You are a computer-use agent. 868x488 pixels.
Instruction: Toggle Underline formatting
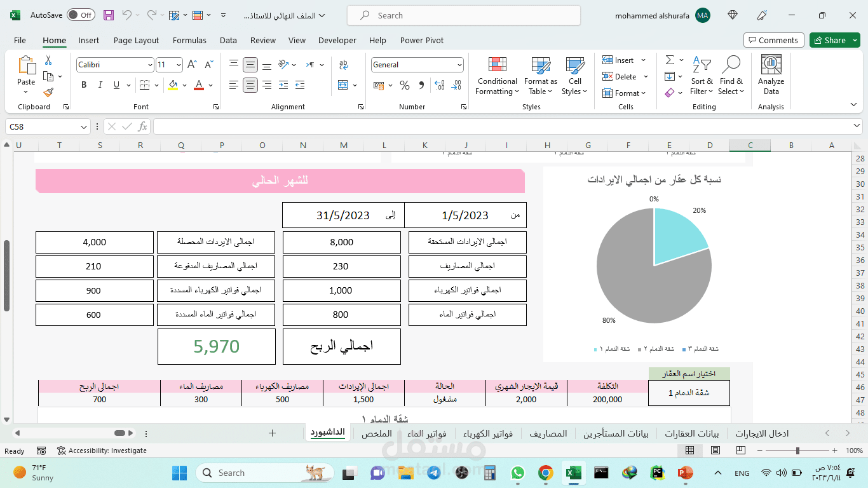tap(116, 85)
